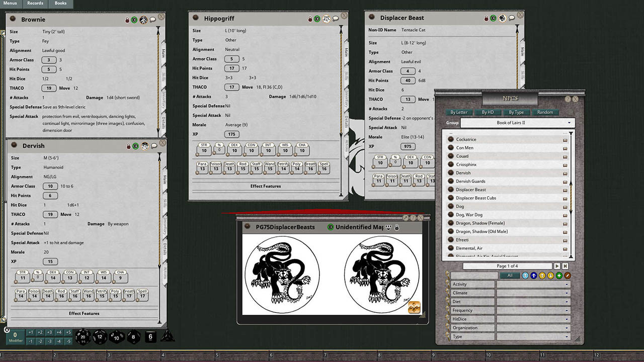Screen dimensions: 644x362
Task: Open the Book of Lairs II group dropdown
Action: pyautogui.click(x=517, y=122)
